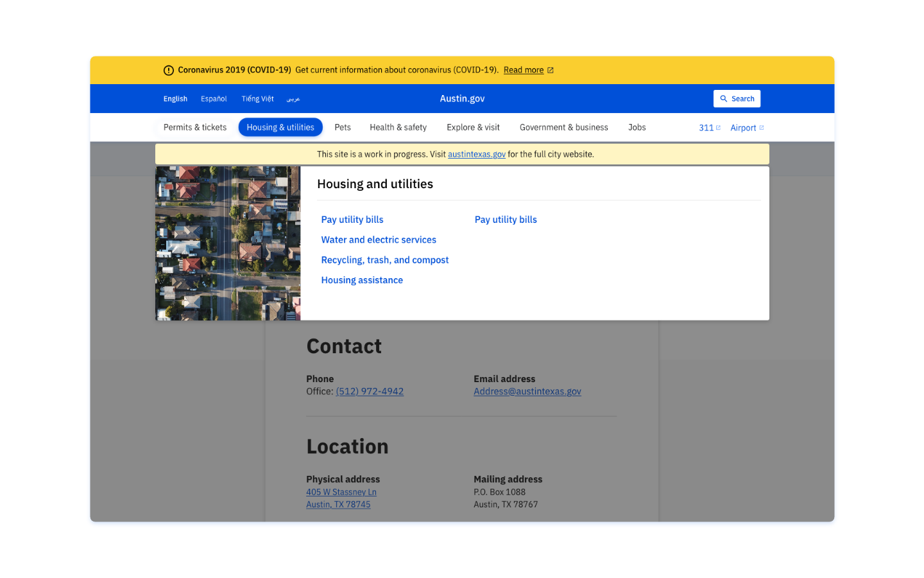Open the Airport link

click(x=743, y=128)
